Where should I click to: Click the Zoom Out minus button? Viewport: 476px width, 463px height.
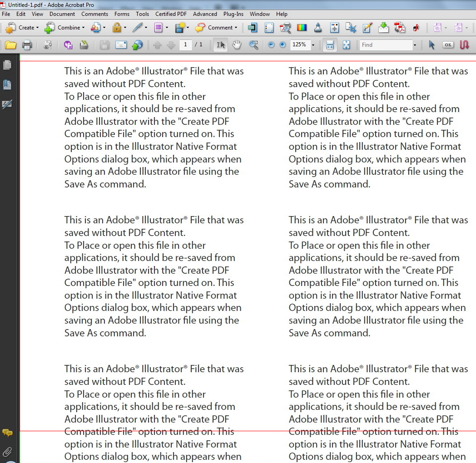271,45
